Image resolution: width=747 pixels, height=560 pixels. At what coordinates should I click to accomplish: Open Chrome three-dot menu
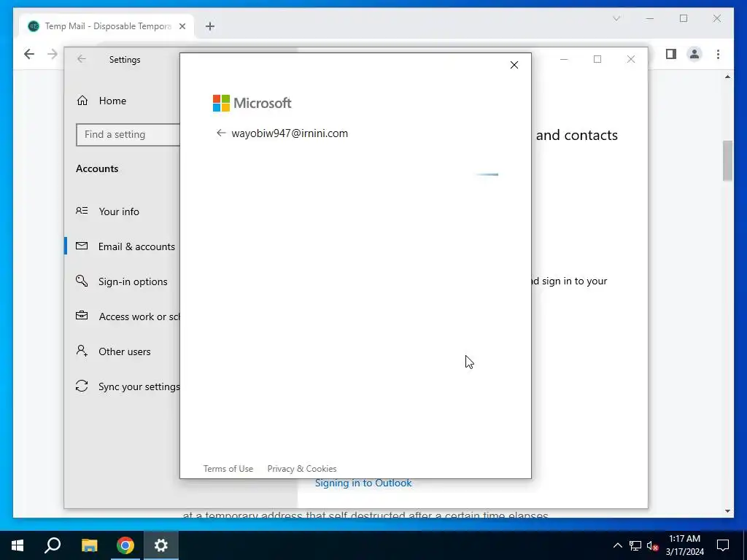click(718, 54)
